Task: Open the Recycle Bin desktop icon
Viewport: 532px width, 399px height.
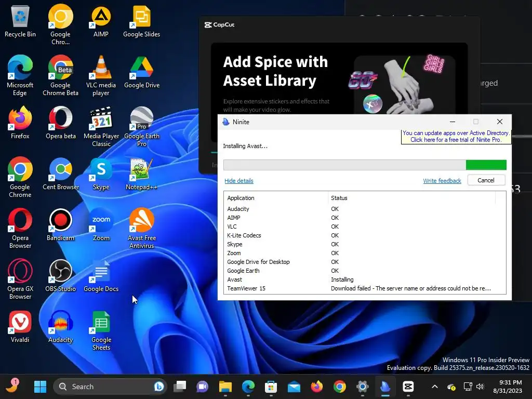Action: [20, 22]
